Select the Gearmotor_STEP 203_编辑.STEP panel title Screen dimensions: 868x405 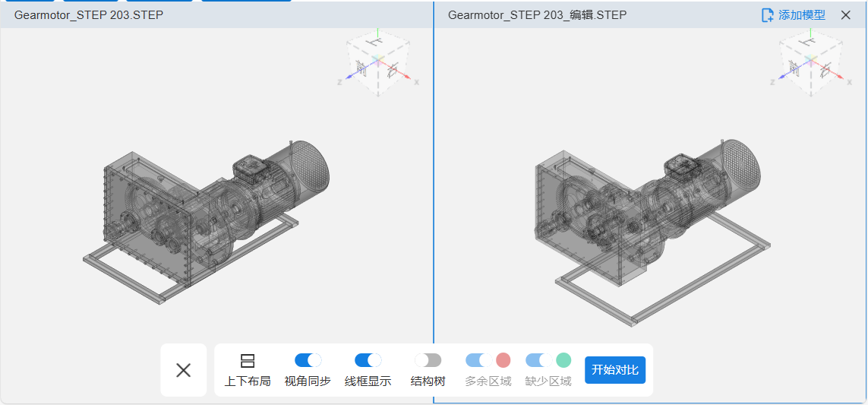click(x=537, y=15)
